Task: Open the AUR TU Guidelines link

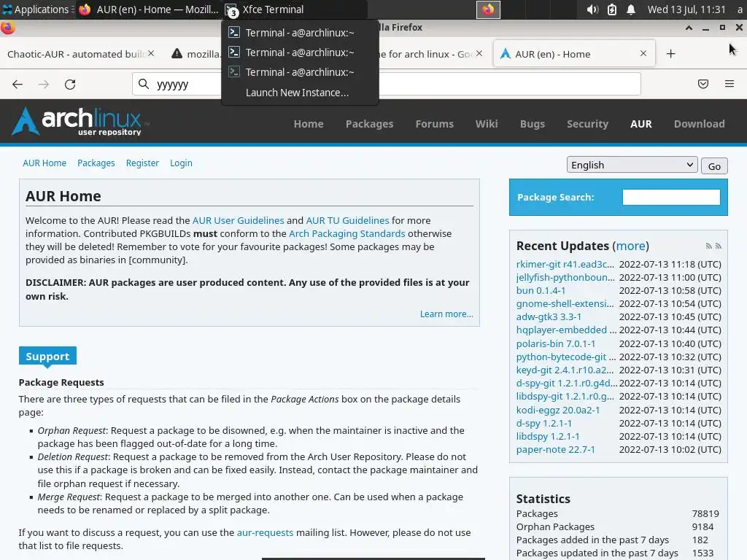Action: point(347,220)
